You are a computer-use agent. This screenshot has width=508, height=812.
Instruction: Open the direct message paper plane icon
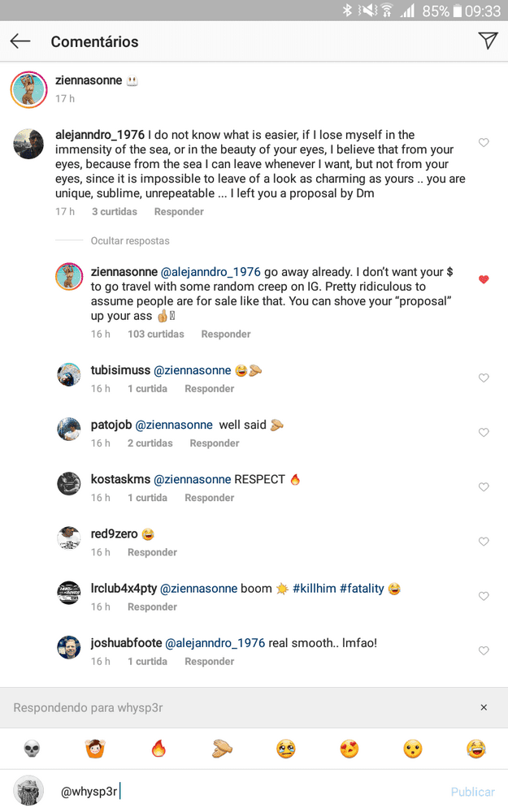coord(487,41)
